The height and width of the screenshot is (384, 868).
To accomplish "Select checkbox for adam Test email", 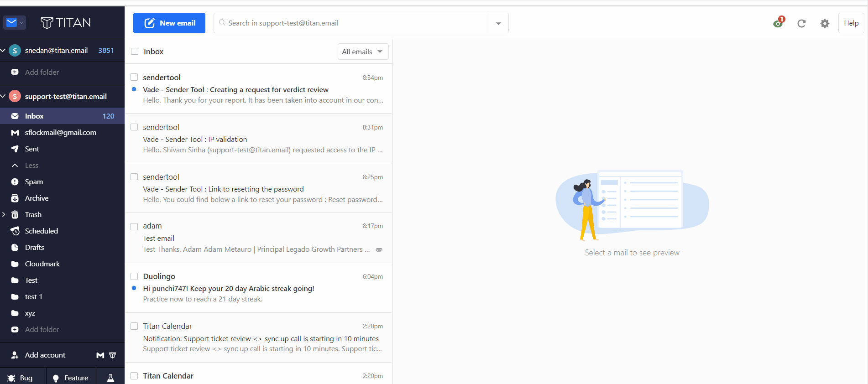I will (x=134, y=226).
